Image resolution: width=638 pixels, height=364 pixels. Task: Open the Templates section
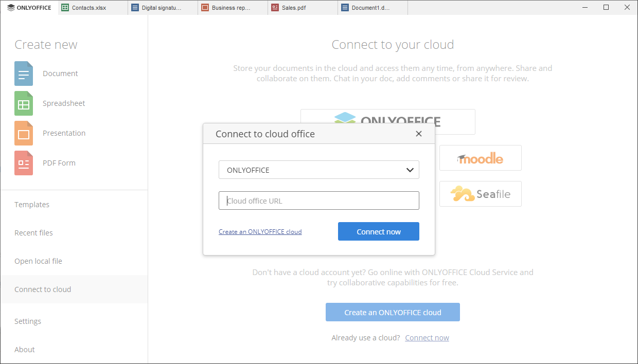(74, 205)
